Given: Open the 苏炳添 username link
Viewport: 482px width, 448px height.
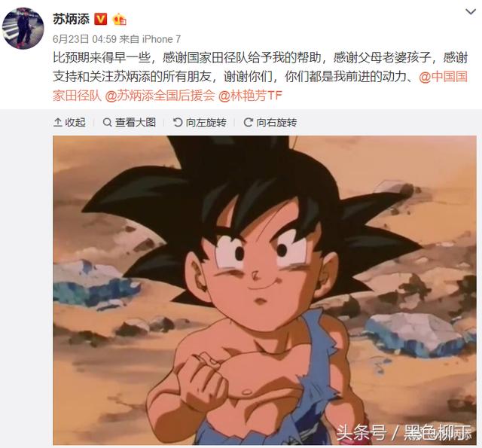Looking at the screenshot, I should click(x=71, y=19).
